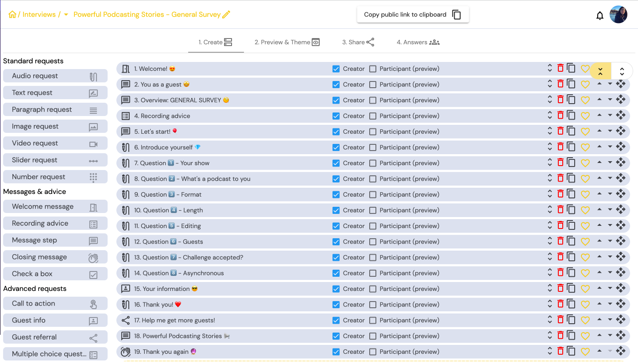This screenshot has width=638, height=364.
Task: Uncheck Creator on "Question 5 – Editing"
Action: point(336,225)
